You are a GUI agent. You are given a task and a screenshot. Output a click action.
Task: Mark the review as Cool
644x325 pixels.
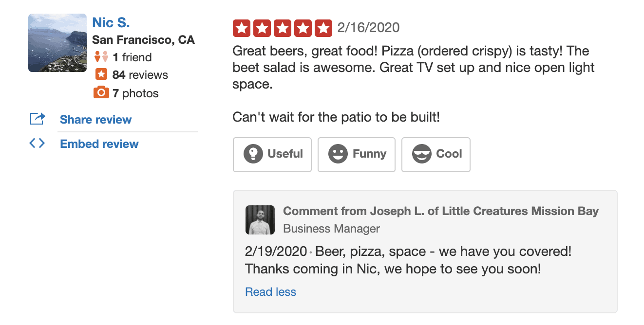(x=436, y=154)
